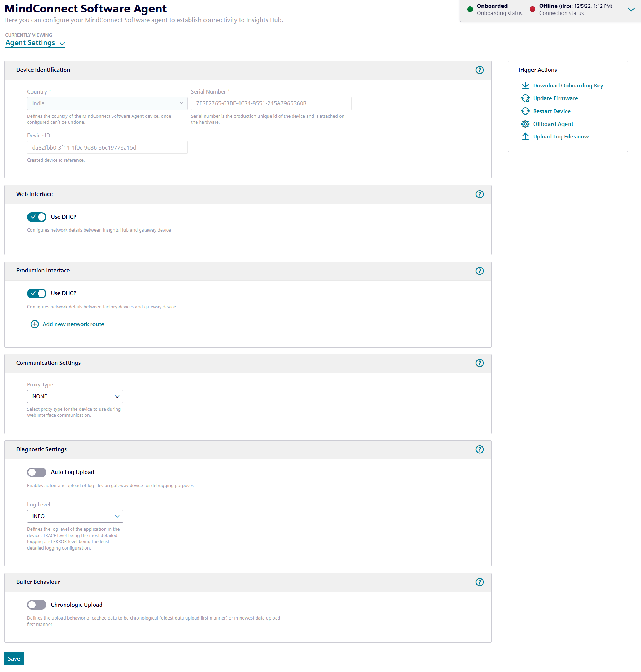Click the Serial Number input field

tap(271, 103)
